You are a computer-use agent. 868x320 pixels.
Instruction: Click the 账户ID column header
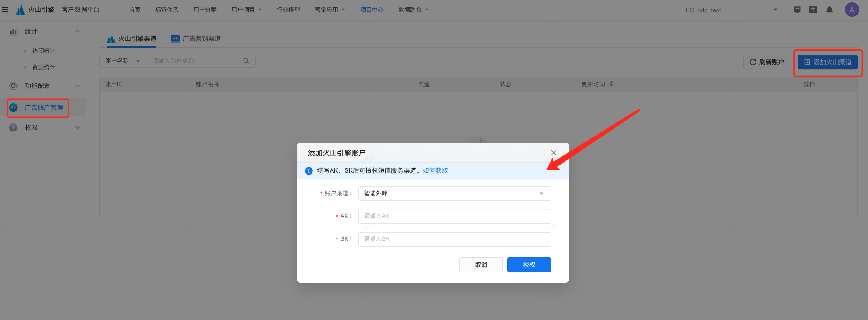(114, 84)
